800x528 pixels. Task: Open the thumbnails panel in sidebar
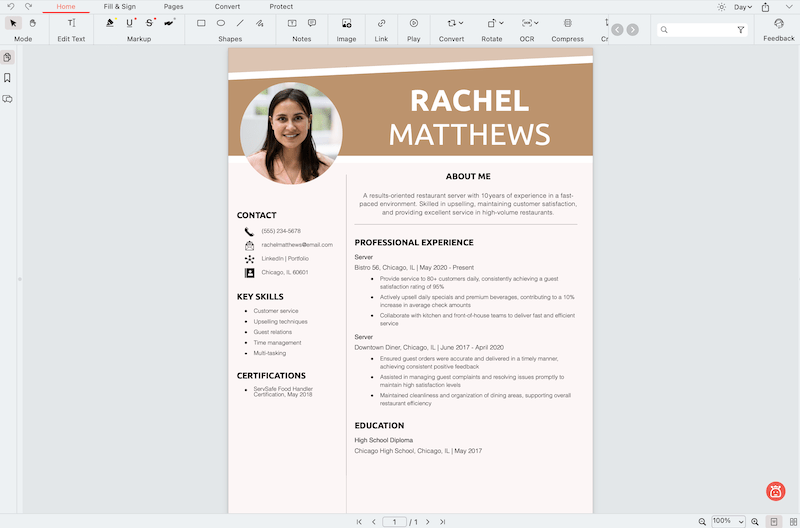pos(7,57)
